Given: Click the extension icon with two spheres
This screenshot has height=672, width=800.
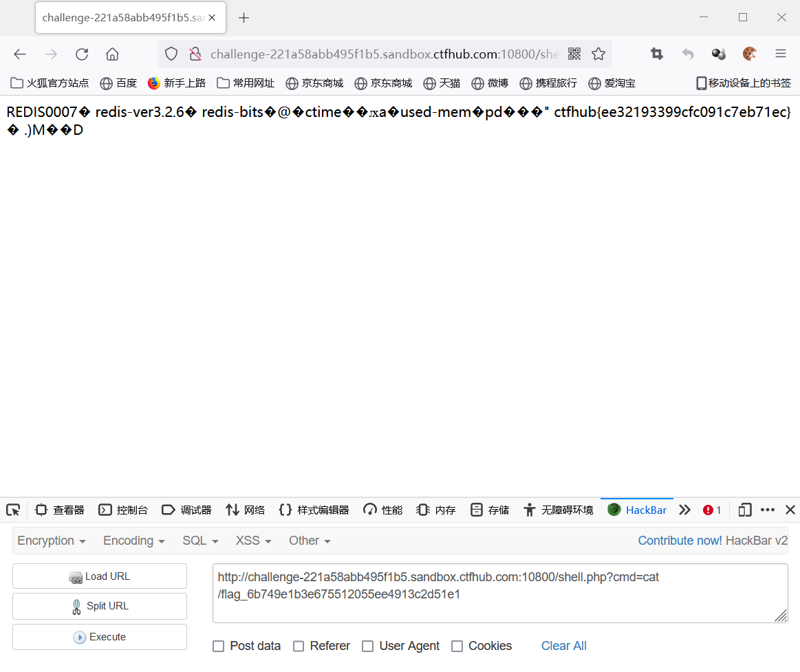Looking at the screenshot, I should pyautogui.click(x=719, y=54).
